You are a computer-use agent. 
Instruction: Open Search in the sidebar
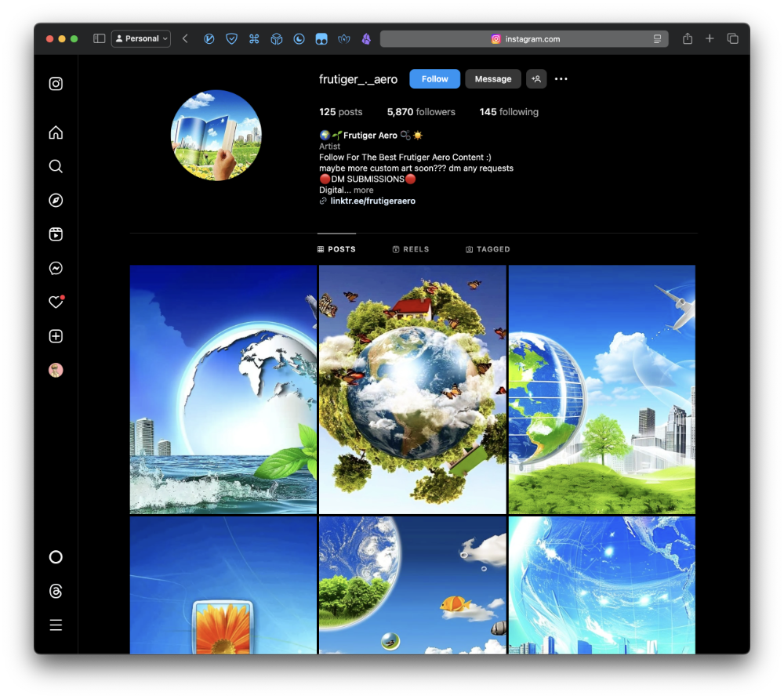coord(56,166)
